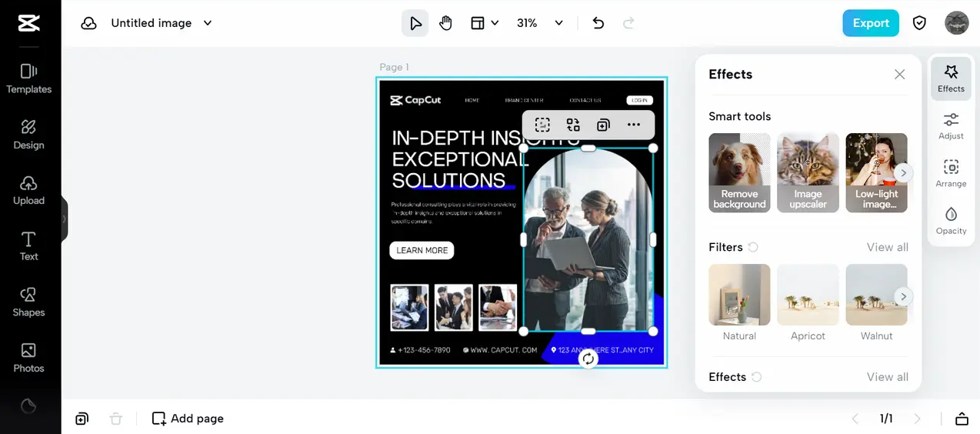Viewport: 980px width, 434px height.
Task: Click the duplicate icon in floating toolbar
Action: 603,125
